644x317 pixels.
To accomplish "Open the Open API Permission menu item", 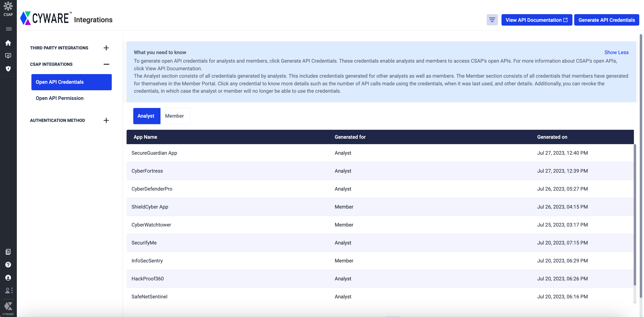I will [x=59, y=98].
